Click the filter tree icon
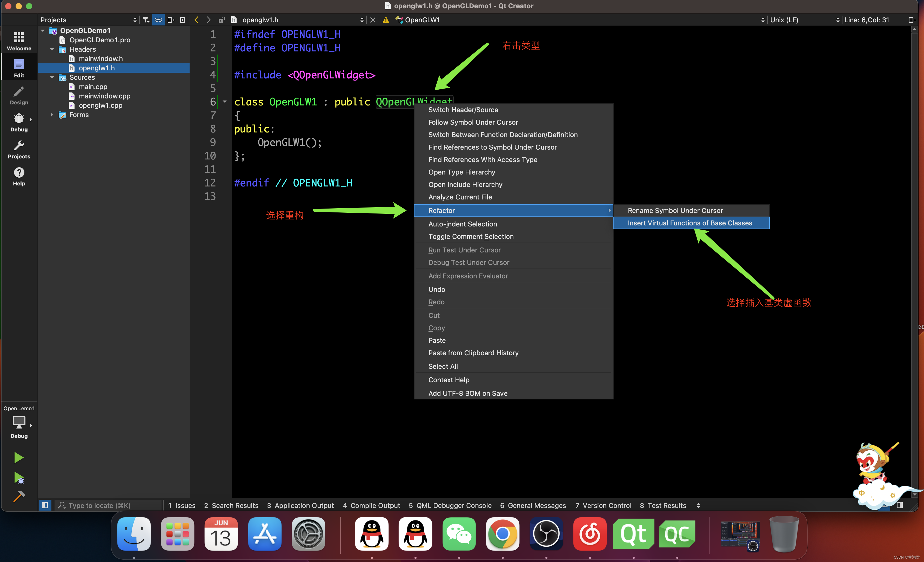924x562 pixels. point(146,20)
